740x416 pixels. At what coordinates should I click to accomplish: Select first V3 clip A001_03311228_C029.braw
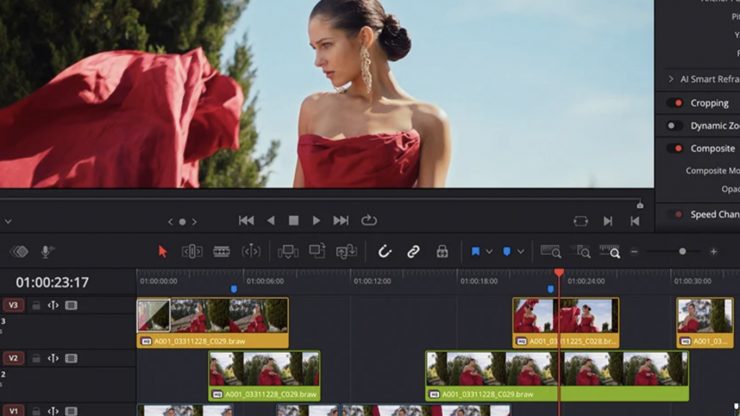[212, 323]
